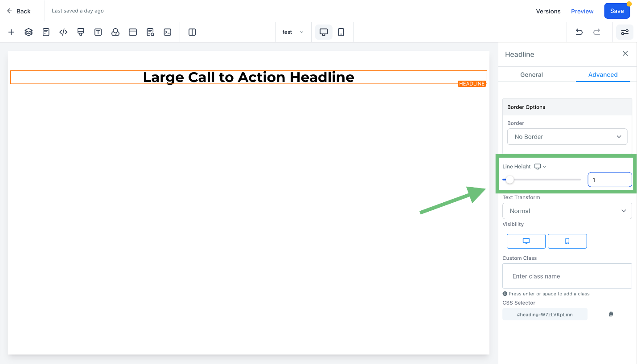Switch to mobile view in top toolbar
The image size is (637, 364).
(341, 32)
